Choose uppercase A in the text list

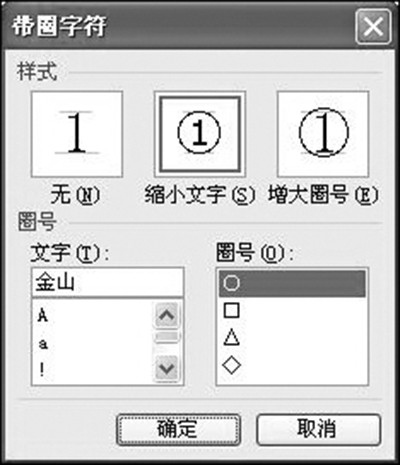click(x=92, y=315)
